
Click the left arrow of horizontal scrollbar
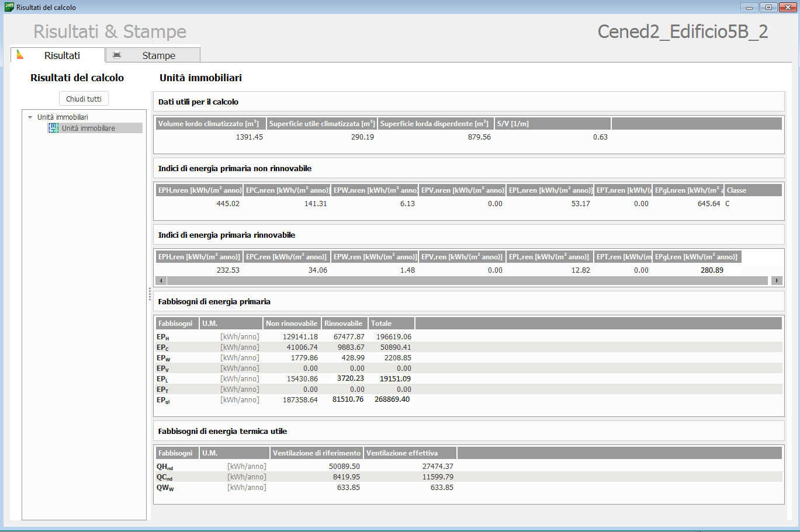pos(161,281)
